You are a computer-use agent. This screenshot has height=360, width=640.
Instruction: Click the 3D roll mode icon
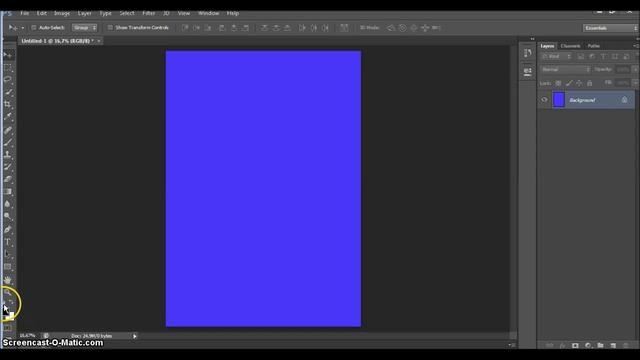(402, 28)
